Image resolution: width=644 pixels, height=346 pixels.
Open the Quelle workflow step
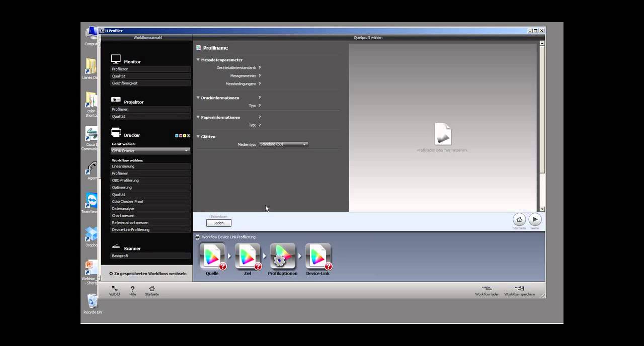[212, 256]
